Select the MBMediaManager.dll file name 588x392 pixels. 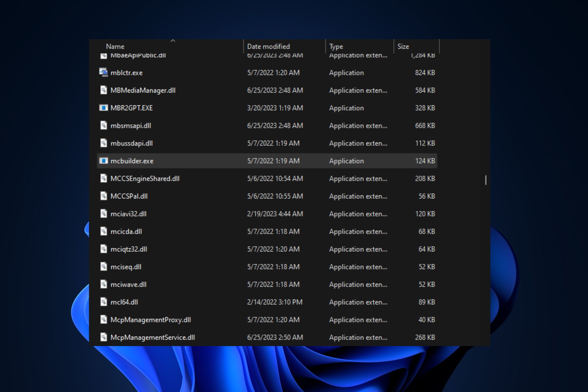click(143, 90)
